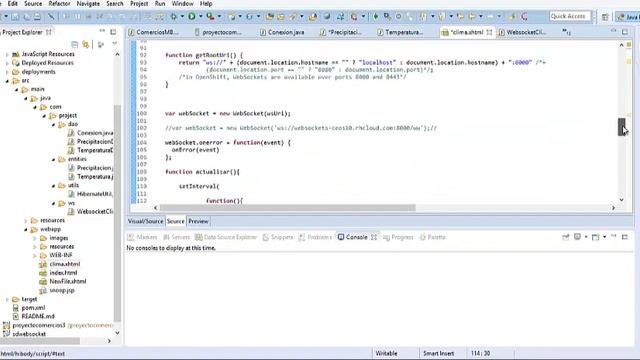Open the Help menu
This screenshot has width=640, height=360.
tap(206, 4)
